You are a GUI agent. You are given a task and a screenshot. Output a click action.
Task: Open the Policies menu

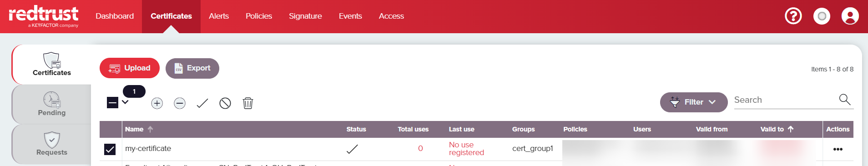coord(259,16)
